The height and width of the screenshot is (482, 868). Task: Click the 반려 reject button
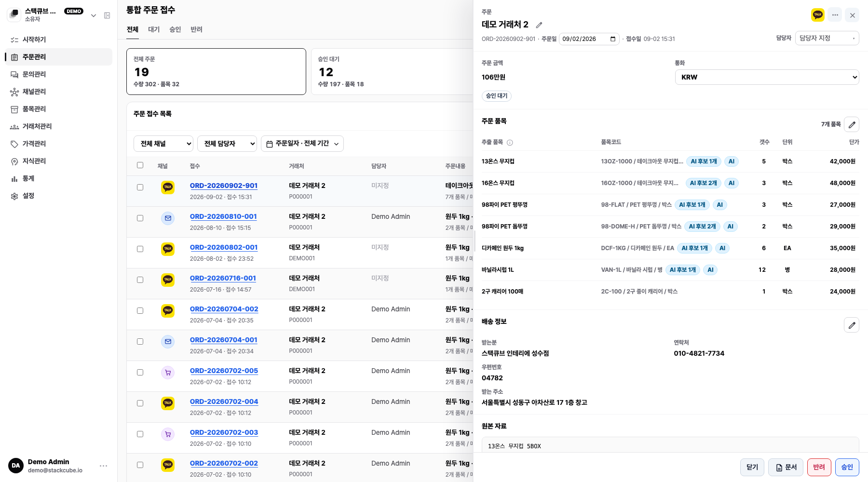coord(819,467)
